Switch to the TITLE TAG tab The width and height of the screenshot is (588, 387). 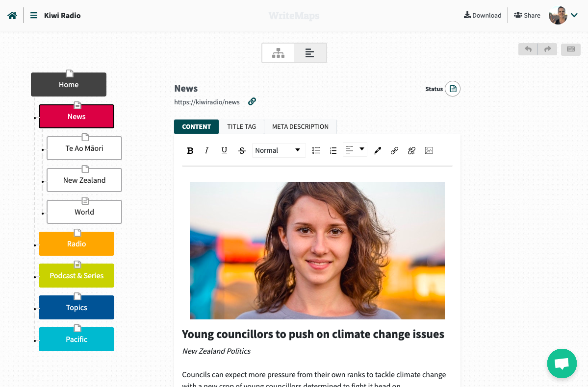(x=241, y=126)
